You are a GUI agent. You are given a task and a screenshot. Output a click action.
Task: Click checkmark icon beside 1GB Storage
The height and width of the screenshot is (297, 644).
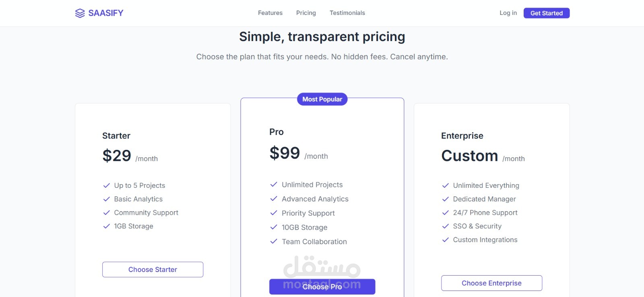pos(107,226)
